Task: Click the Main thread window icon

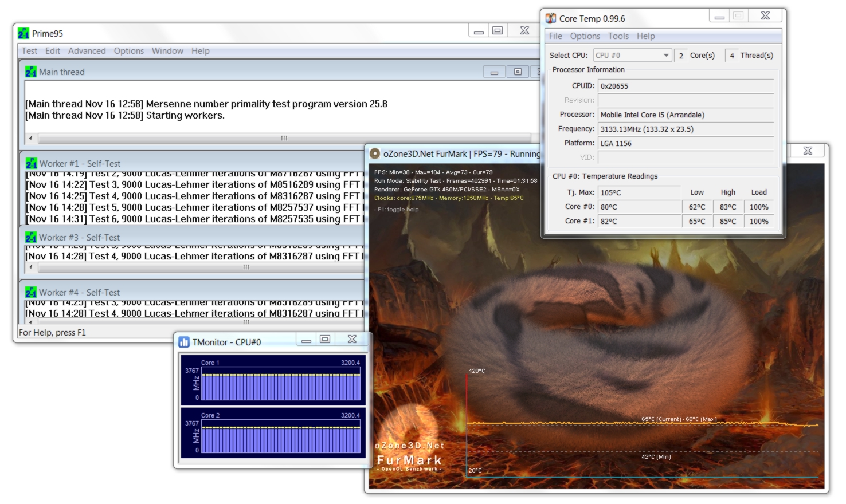Action: pyautogui.click(x=31, y=72)
